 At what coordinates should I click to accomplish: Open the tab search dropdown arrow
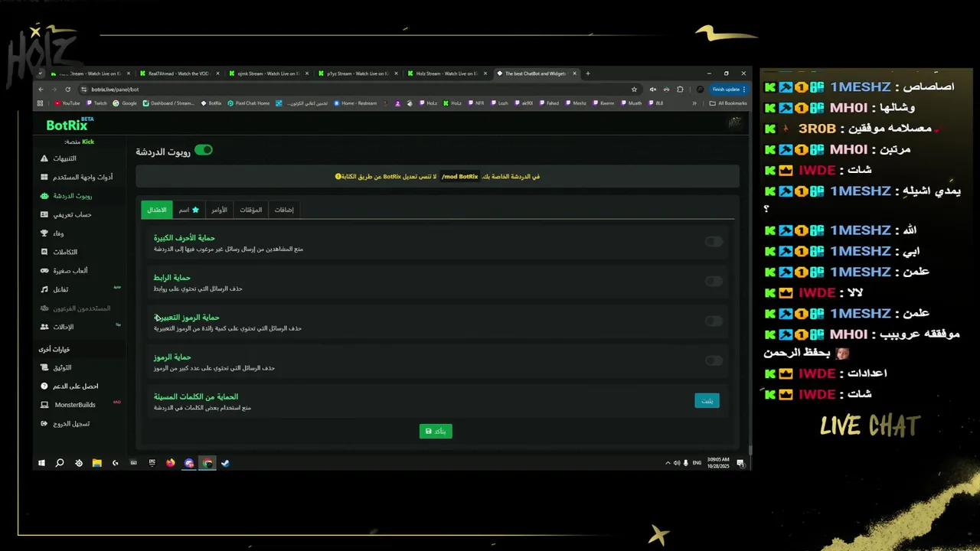(x=40, y=73)
